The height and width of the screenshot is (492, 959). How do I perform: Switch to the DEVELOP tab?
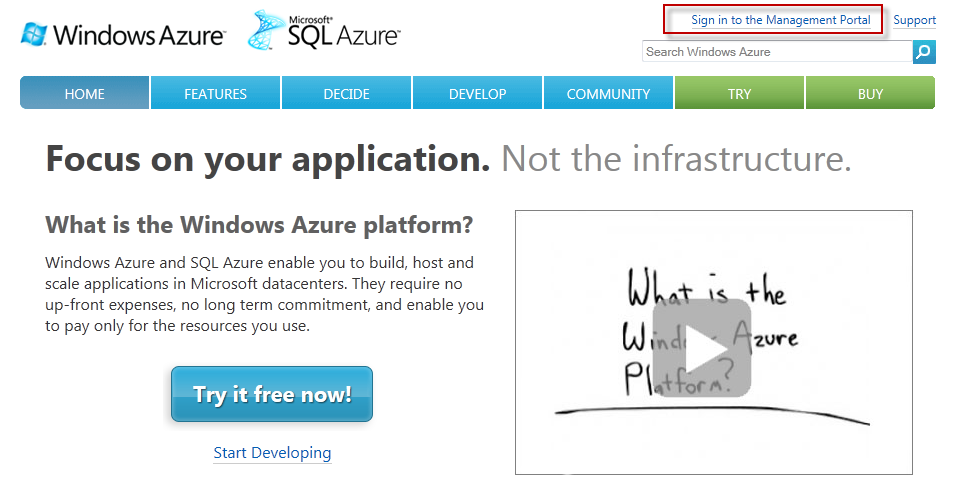pyautogui.click(x=478, y=93)
